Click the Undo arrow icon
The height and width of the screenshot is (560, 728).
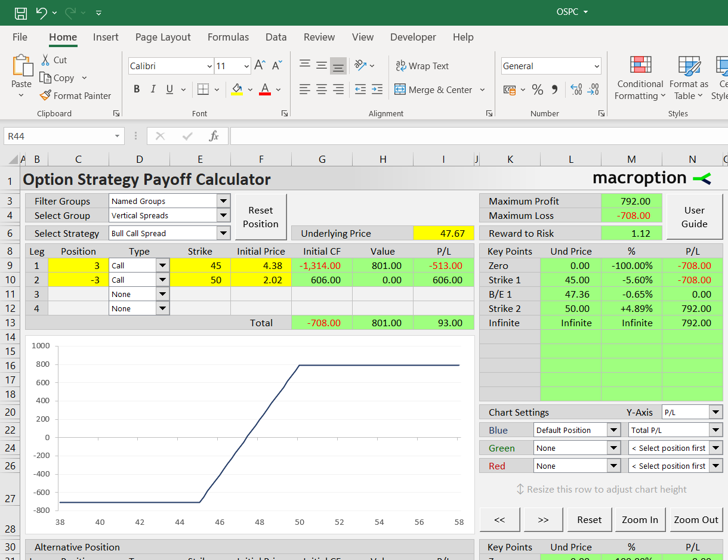click(x=41, y=13)
